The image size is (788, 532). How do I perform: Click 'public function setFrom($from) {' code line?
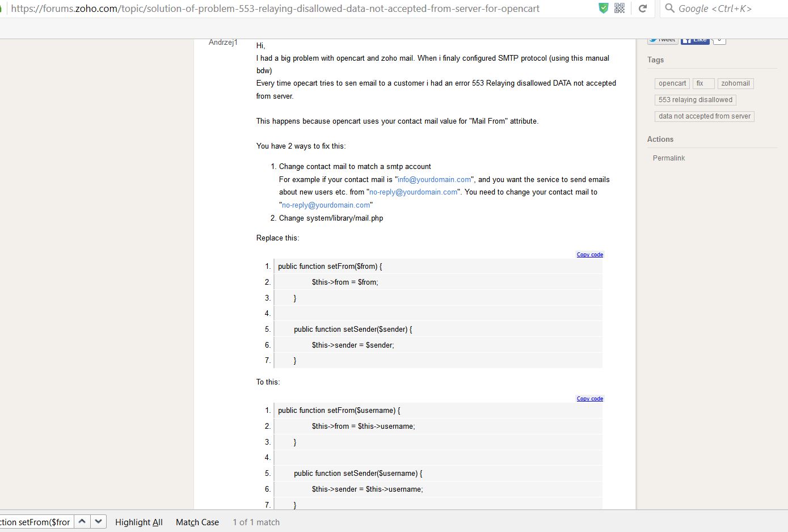pos(330,267)
